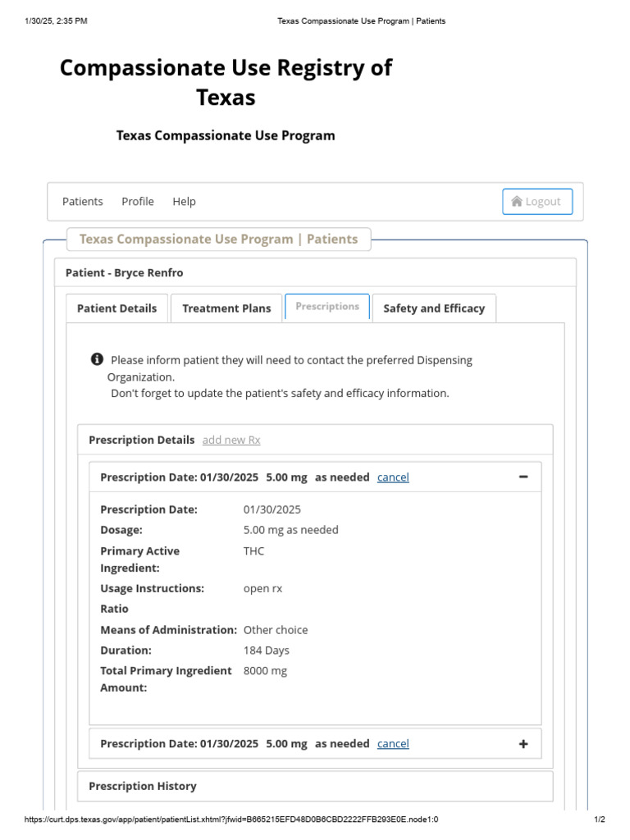630x840 pixels.
Task: Open the Prescription History panel
Action: [143, 786]
